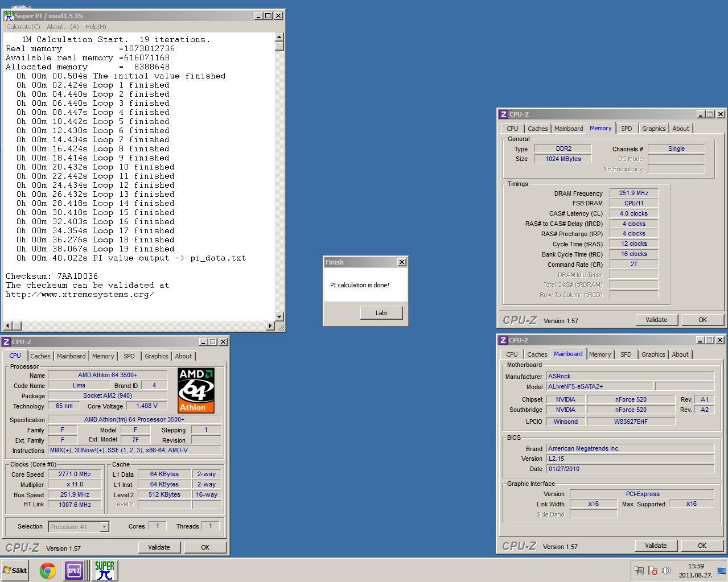Viewport: 728px width, 582px height.
Task: Click the Super PI title bar icon
Action: click(x=9, y=15)
